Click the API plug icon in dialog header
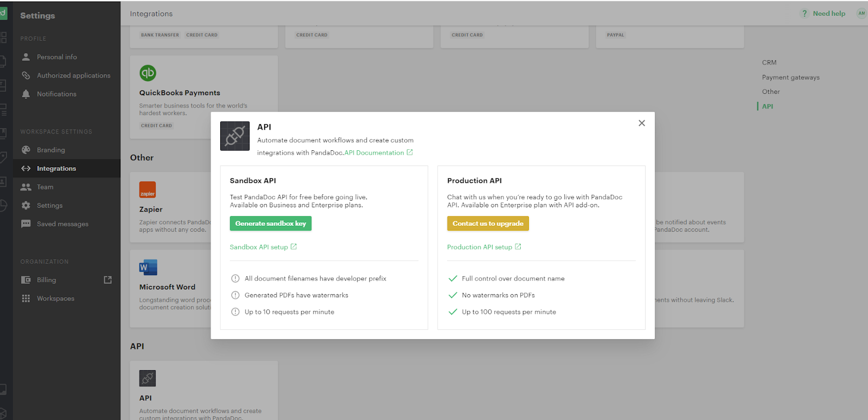 235,136
